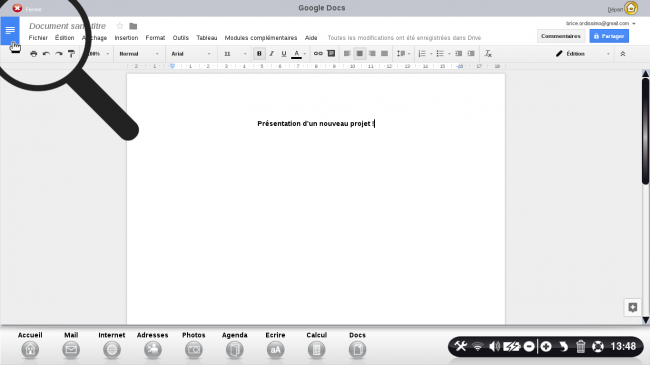Open the Édition mode dropdown
Viewport: 650px width, 365px height.
[582, 54]
